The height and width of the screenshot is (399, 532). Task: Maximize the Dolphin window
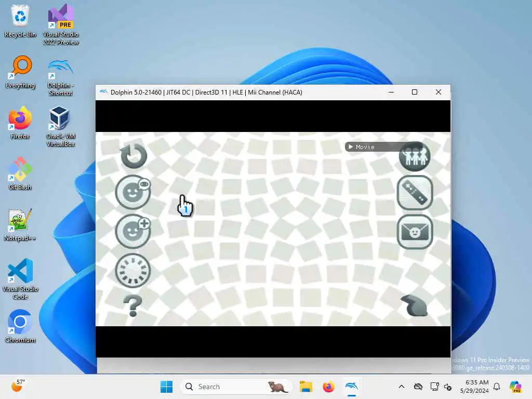(415, 92)
